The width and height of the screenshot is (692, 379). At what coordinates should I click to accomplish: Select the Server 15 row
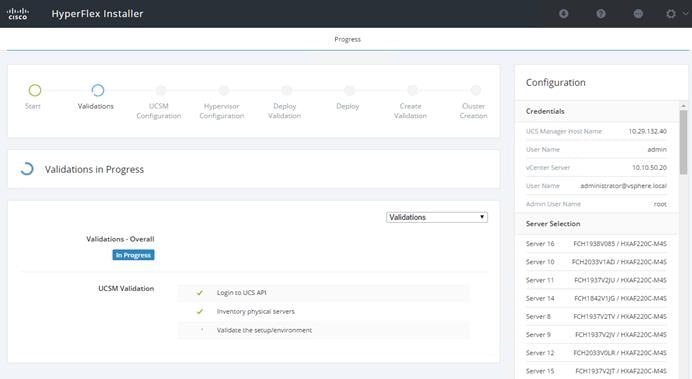596,371
